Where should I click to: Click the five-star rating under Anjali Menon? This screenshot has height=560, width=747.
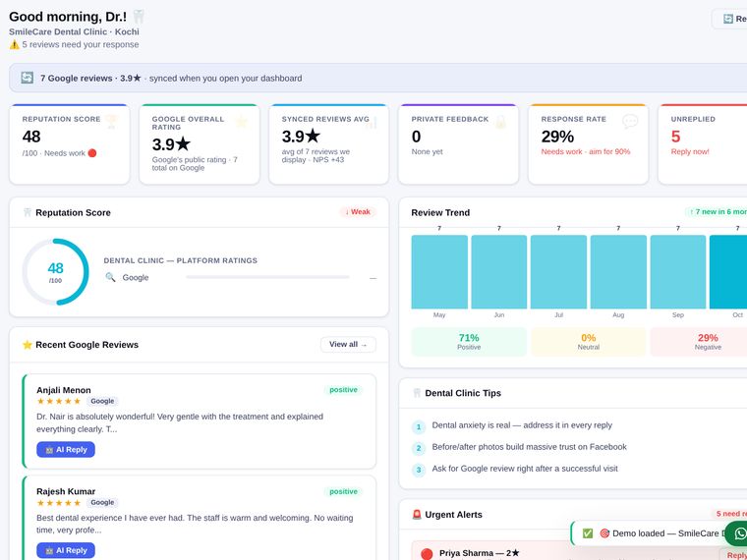[x=59, y=401]
